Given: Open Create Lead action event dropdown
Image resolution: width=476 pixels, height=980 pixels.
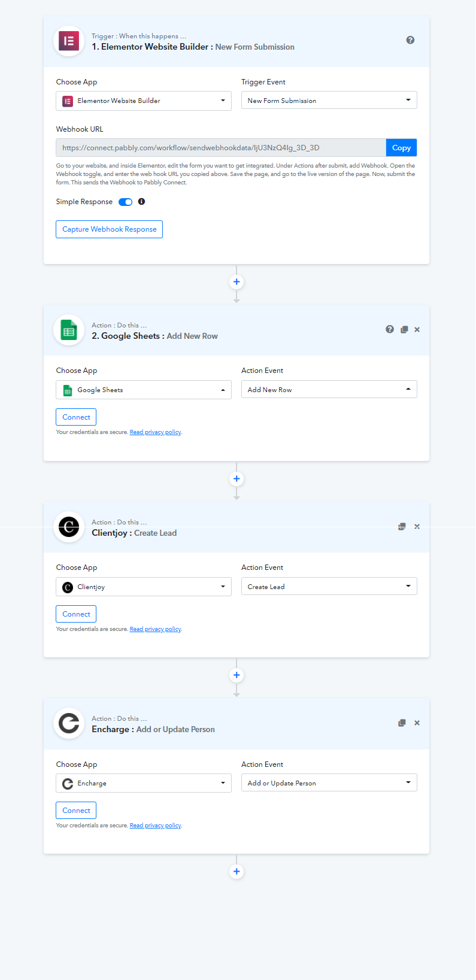Looking at the screenshot, I should click(329, 587).
